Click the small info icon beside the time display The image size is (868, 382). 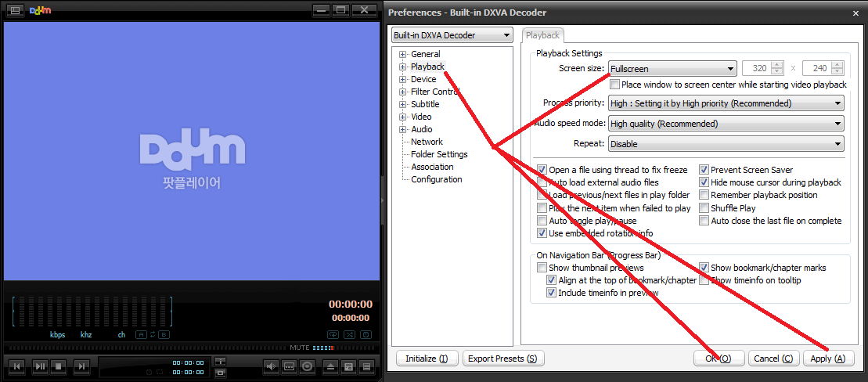(x=220, y=361)
